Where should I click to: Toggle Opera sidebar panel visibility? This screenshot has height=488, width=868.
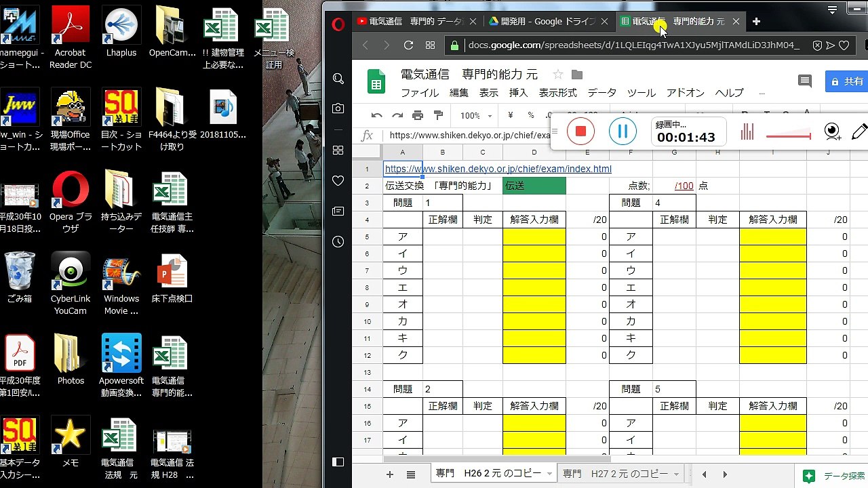point(338,462)
